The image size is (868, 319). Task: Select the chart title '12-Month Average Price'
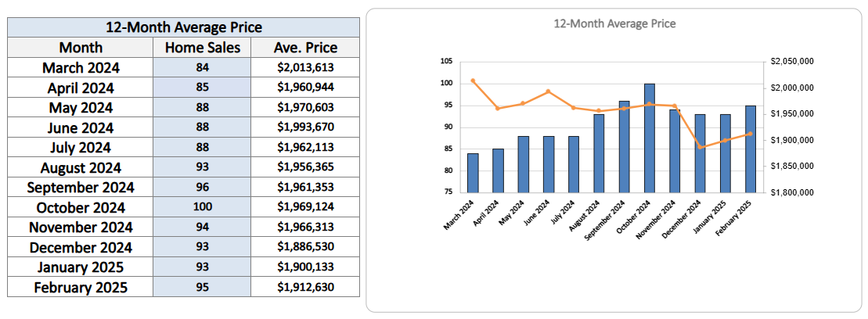614,23
